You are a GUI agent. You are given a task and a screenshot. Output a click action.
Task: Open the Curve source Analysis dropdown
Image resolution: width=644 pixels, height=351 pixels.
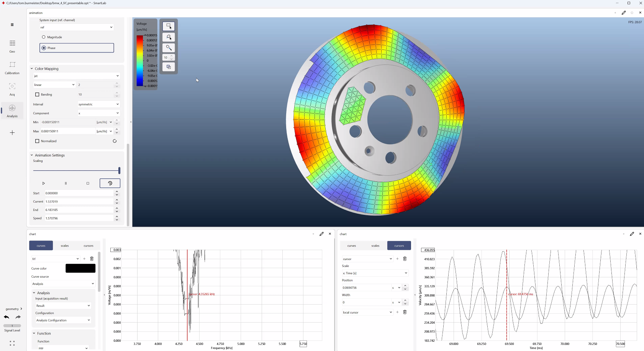pyautogui.click(x=63, y=284)
